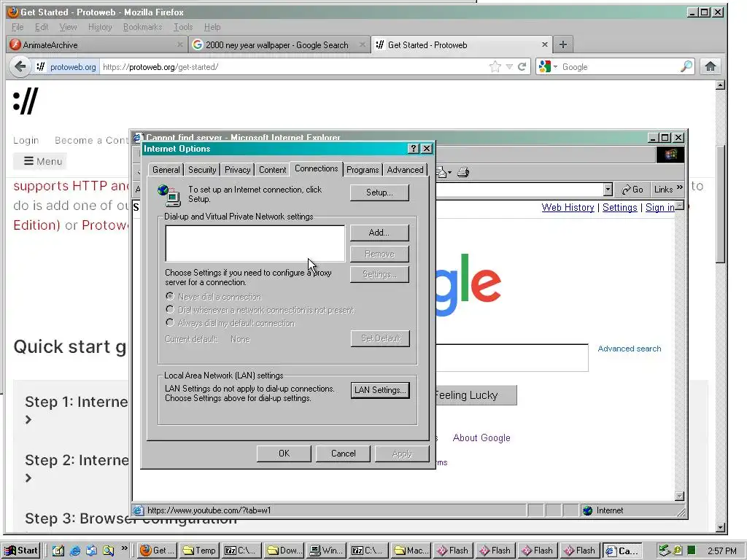Screen dimensions: 747x560
Task: Switch to the first Flash taskbar button
Action: 454,551
